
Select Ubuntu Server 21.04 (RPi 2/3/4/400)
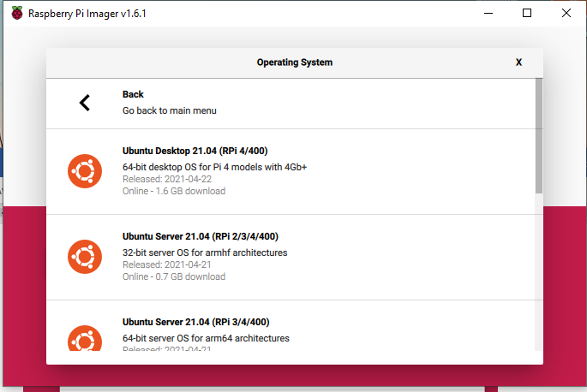[x=291, y=258]
